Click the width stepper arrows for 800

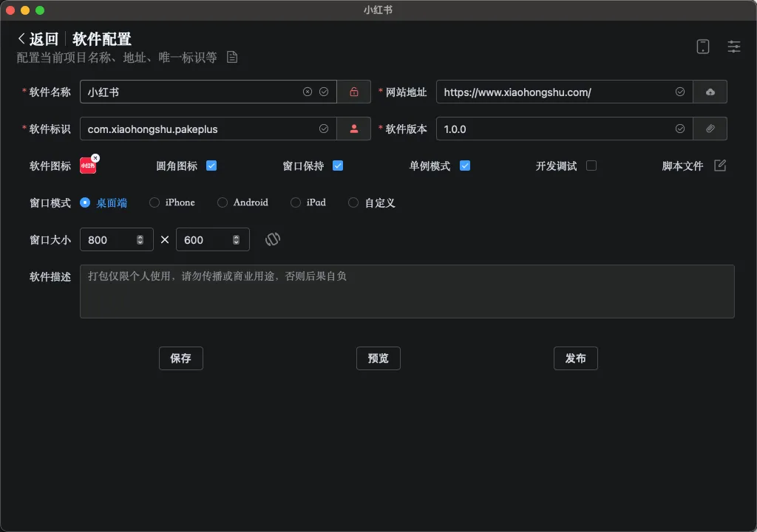tap(140, 240)
